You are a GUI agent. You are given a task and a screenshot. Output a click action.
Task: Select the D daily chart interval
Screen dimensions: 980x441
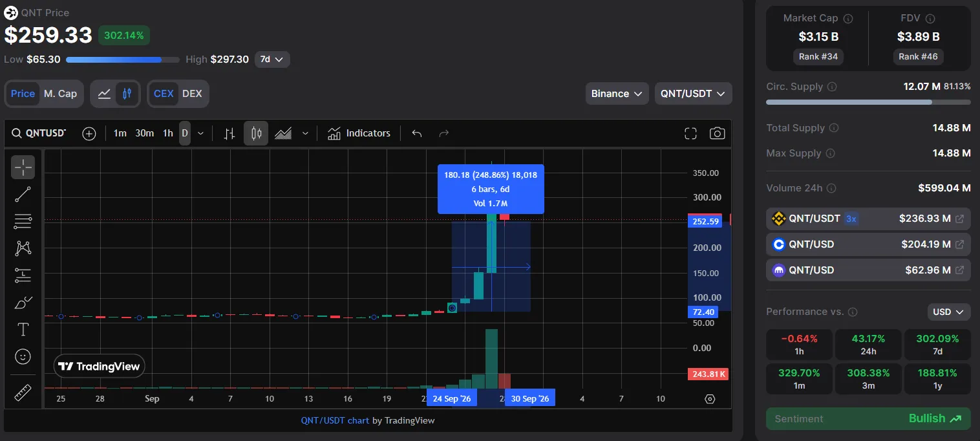pos(185,133)
